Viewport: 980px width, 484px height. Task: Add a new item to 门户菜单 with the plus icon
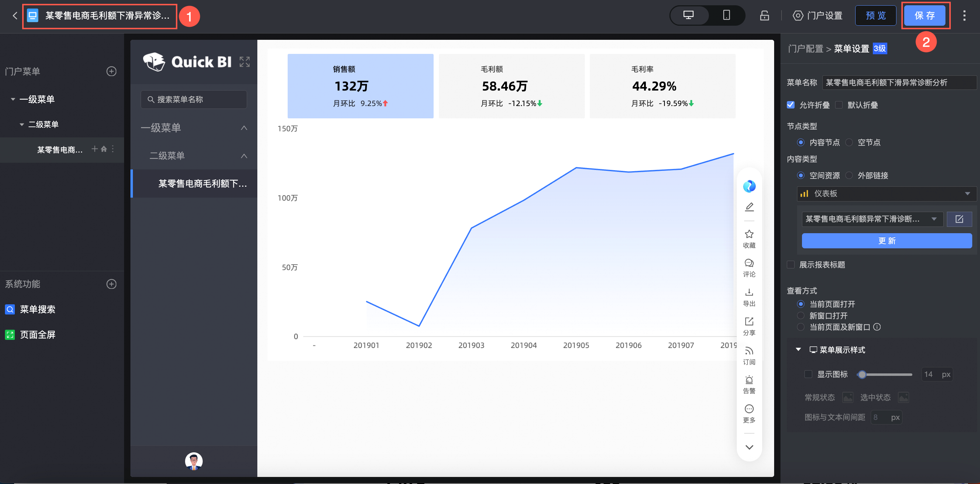click(x=111, y=71)
